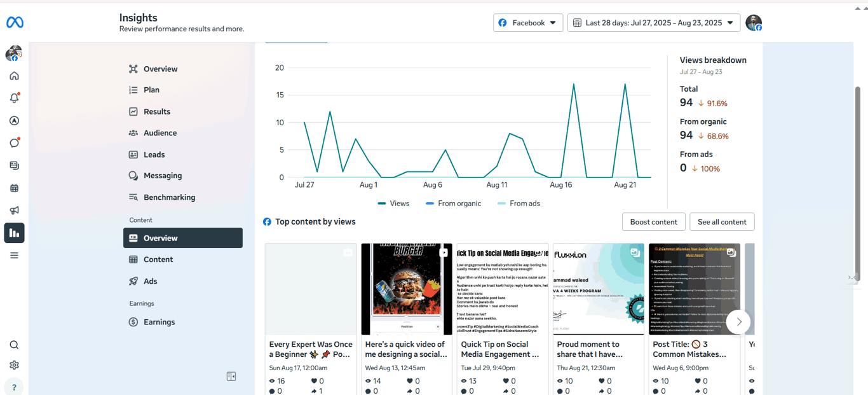868x395 pixels.
Task: Open notifications from the left rail
Action: [14, 98]
